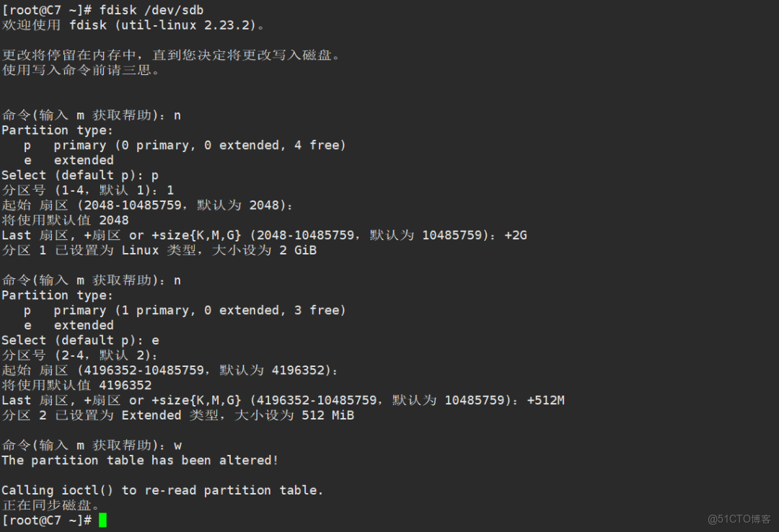Click the green terminal cursor block
This screenshot has height=532, width=779.
click(x=102, y=520)
